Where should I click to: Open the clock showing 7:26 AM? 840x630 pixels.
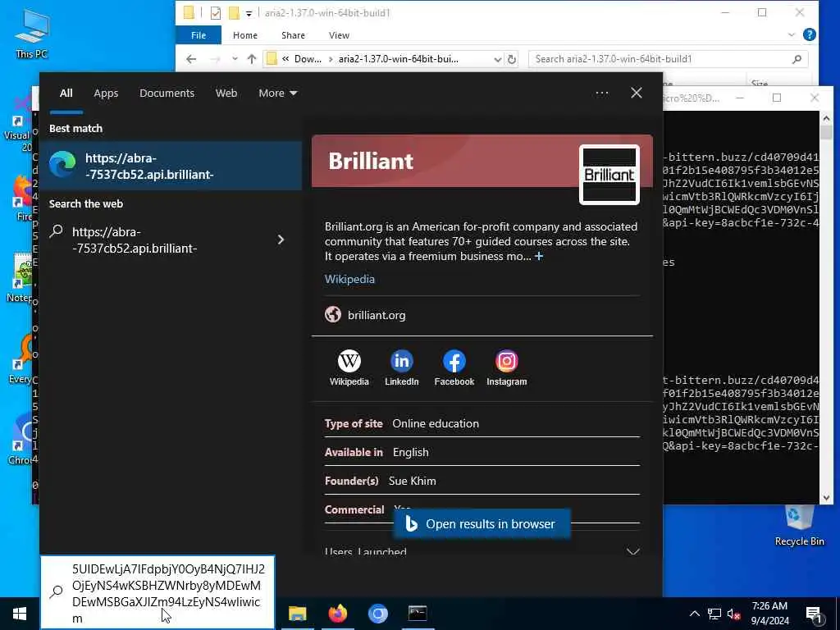tap(769, 614)
